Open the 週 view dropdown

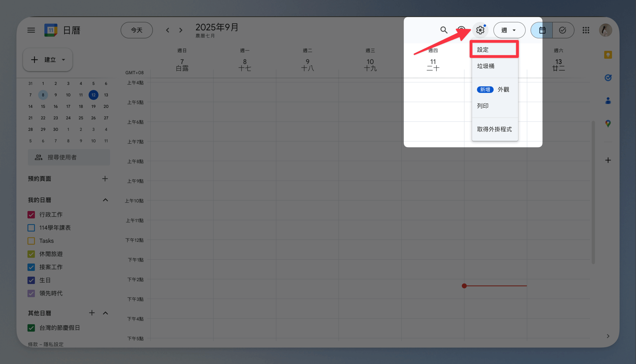coord(509,30)
